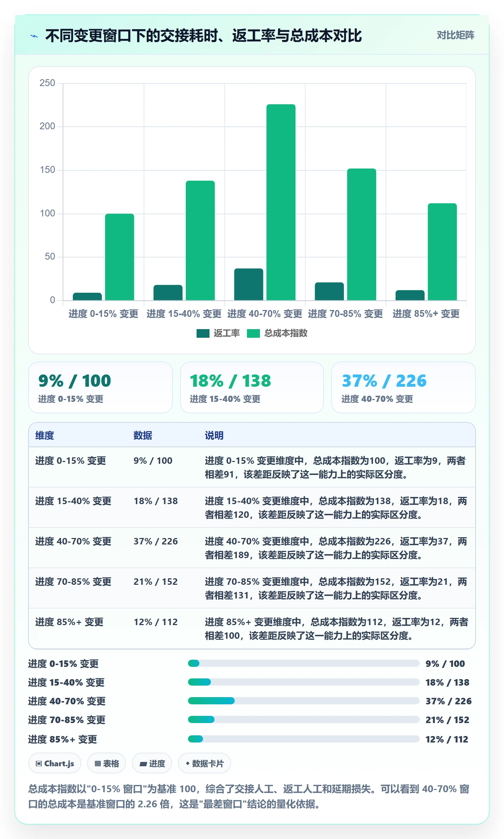Click the 返工率 bar for 进度 15-40% 变更
This screenshot has height=839, width=504.
[x=168, y=293]
